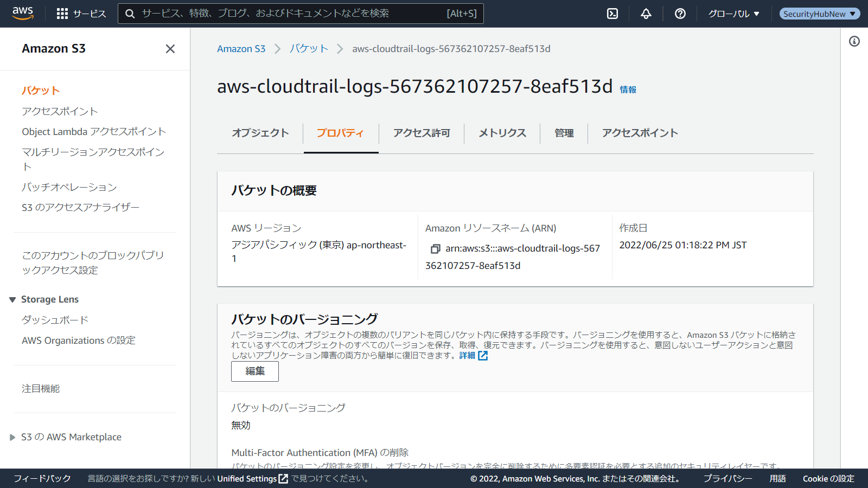The height and width of the screenshot is (488, 868).
Task: Switch to the オブジェクト tab
Action: click(260, 133)
